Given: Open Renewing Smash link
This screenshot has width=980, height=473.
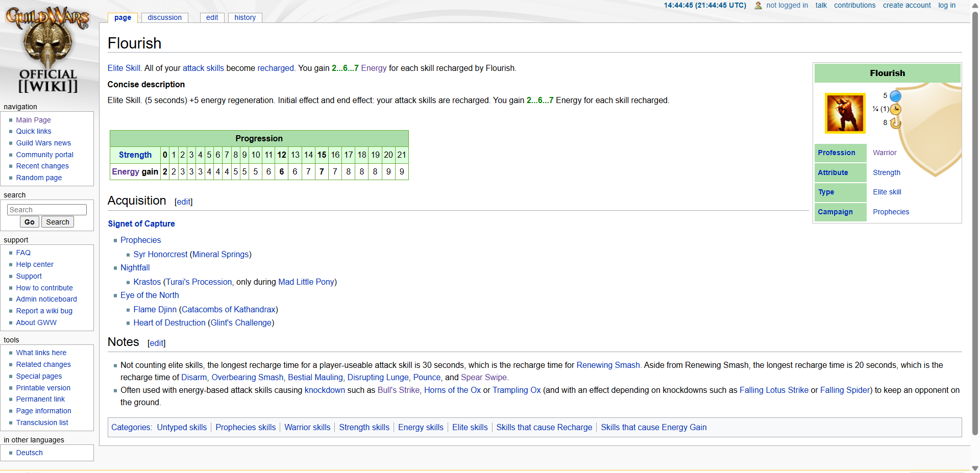Looking at the screenshot, I should pos(608,365).
